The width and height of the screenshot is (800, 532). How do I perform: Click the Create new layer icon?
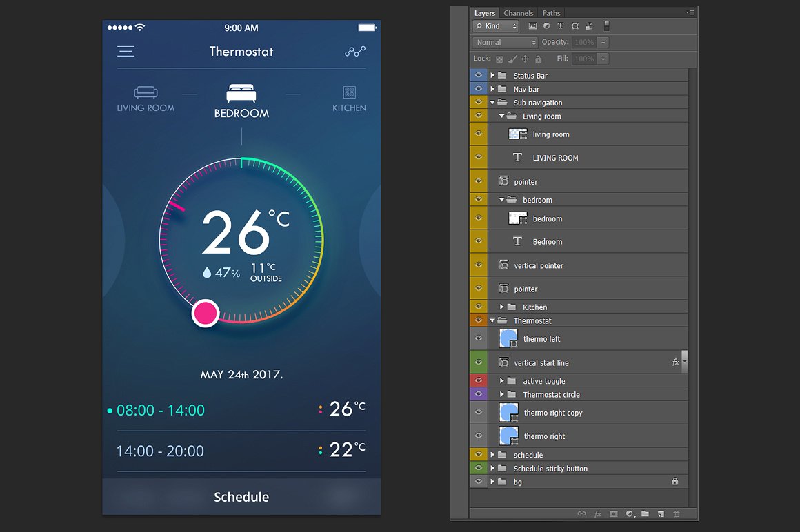tap(661, 514)
